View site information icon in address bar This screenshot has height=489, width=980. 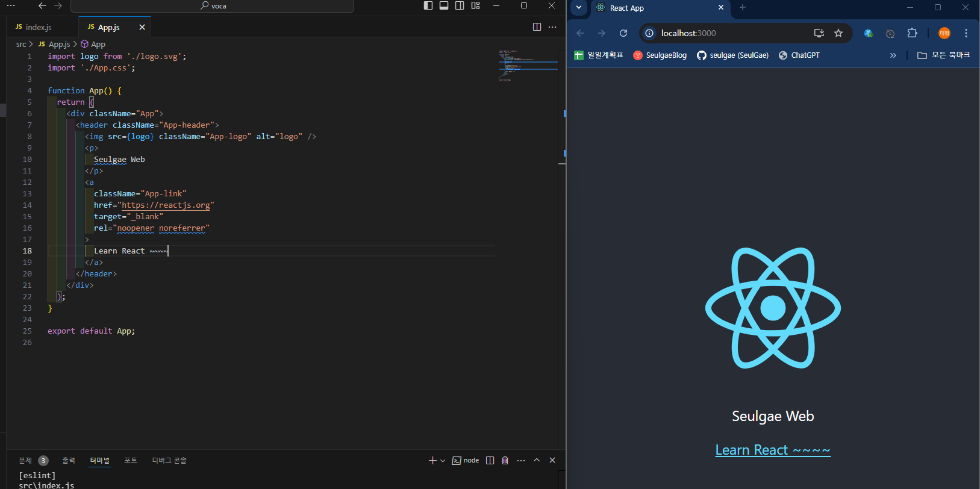[x=649, y=33]
